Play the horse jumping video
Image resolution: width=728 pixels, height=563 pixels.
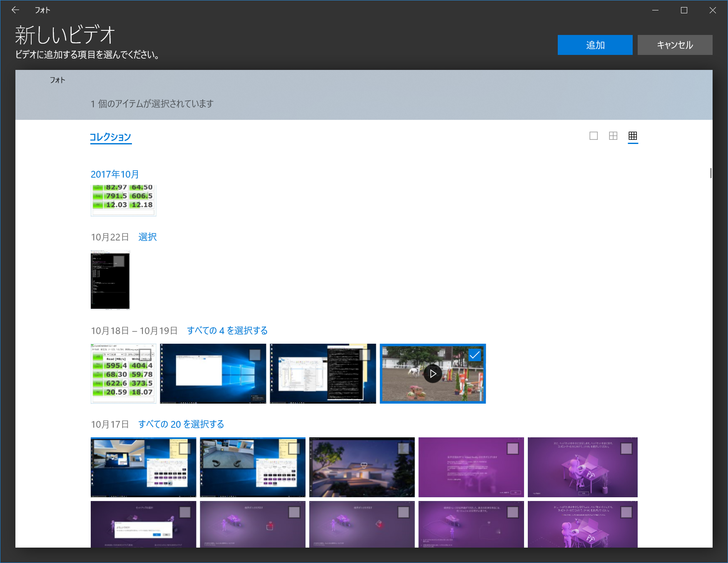pos(433,374)
